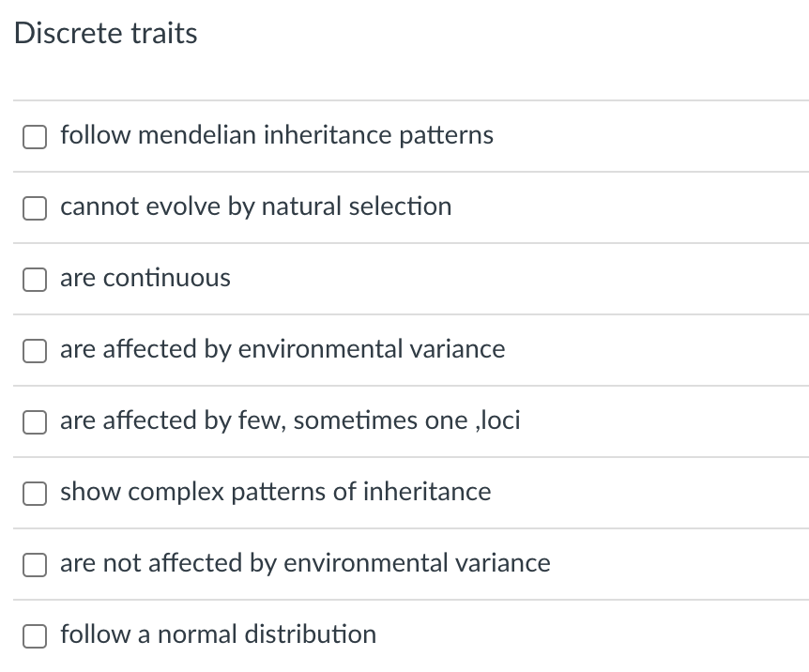Click the text "are affected by environmental variance"
The image size is (809, 672).
282,349
